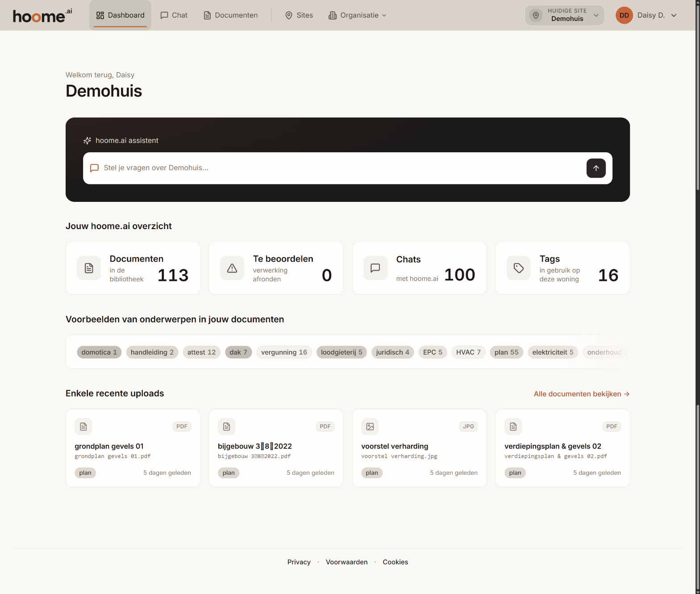The height and width of the screenshot is (594, 700).
Task: Select the dak 7 tag
Action: click(x=238, y=352)
